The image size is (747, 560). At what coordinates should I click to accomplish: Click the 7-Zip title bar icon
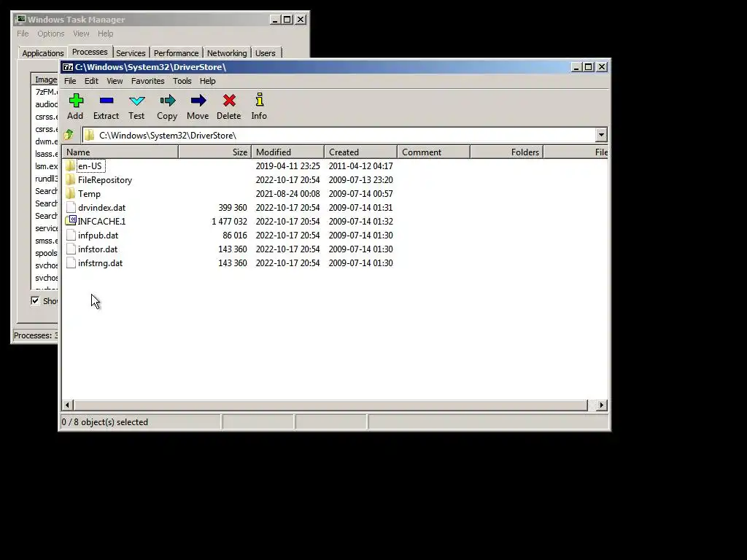[68, 67]
